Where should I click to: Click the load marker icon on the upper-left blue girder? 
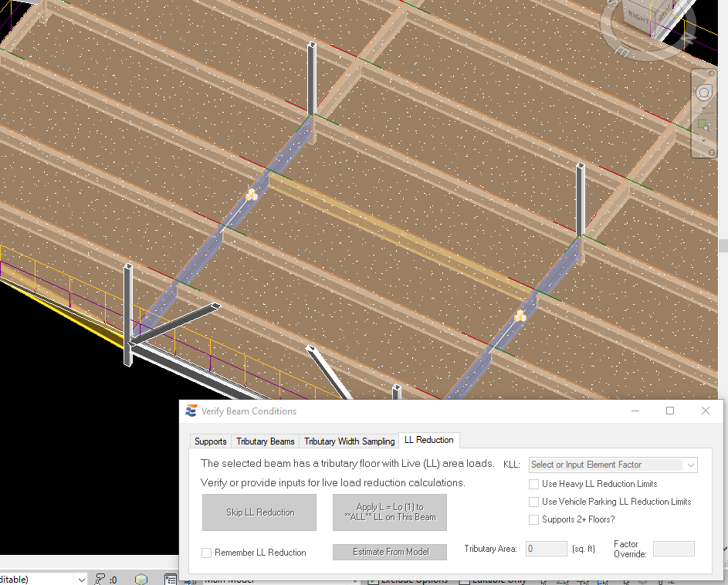(251, 194)
